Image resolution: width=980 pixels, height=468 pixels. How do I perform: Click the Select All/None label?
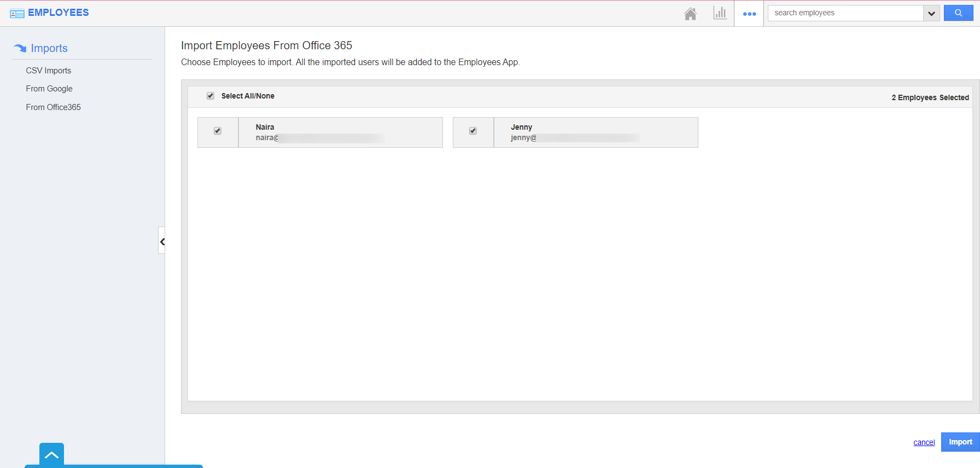(248, 96)
